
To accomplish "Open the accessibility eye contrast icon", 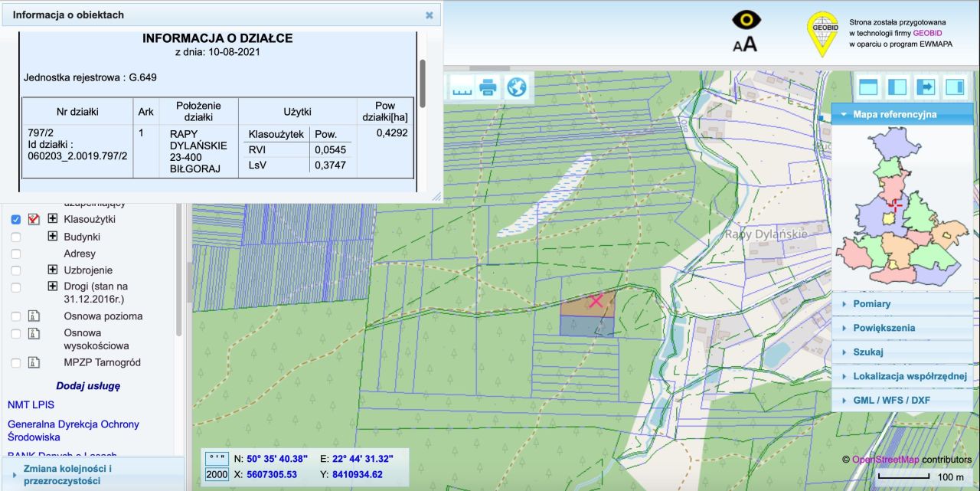I will coord(746,21).
